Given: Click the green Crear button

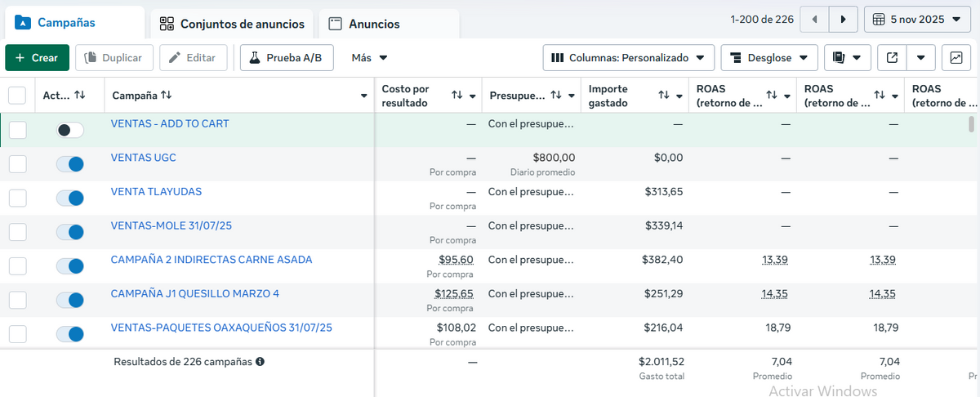Looking at the screenshot, I should pyautogui.click(x=37, y=58).
